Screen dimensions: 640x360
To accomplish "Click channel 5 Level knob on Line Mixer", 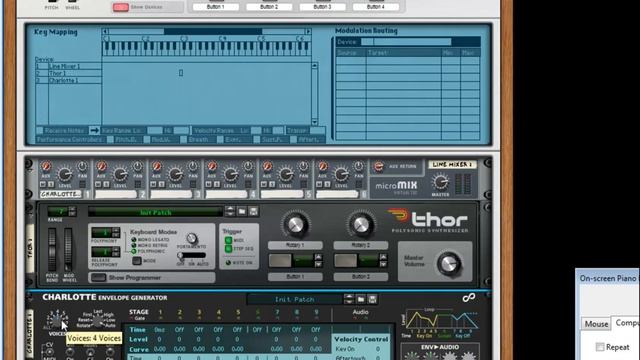I will coord(286,174).
